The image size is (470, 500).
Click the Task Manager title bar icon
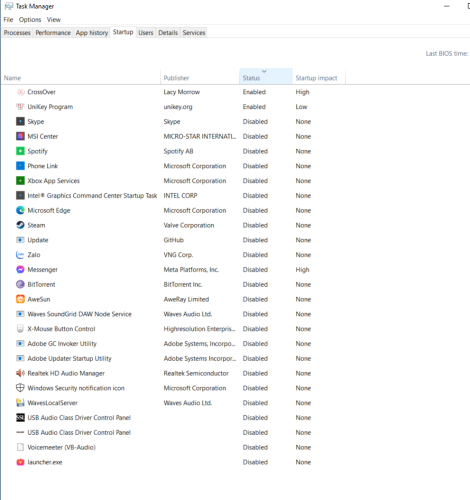click(x=9, y=6)
